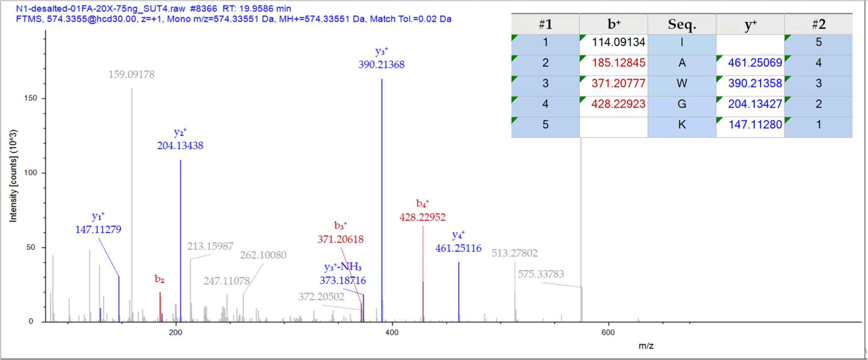The height and width of the screenshot is (360, 868).
Task: Click the 150 tick on intensity axis
Action: click(x=30, y=98)
